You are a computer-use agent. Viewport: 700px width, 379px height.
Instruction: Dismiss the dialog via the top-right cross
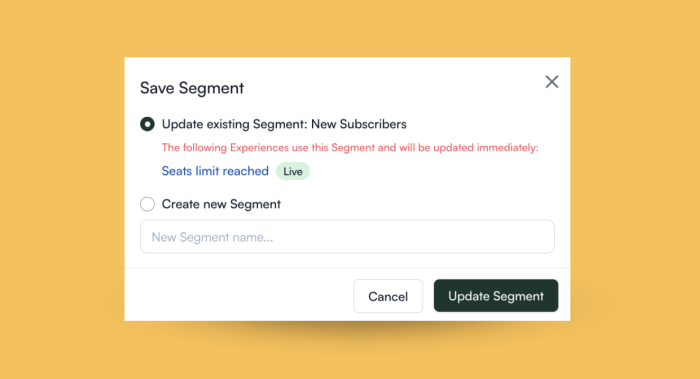pyautogui.click(x=552, y=82)
